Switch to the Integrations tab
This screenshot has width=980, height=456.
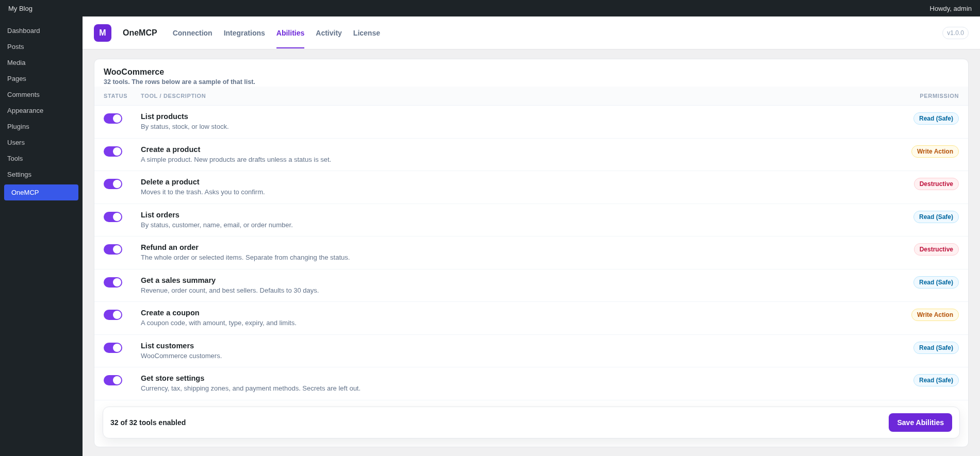(x=244, y=33)
